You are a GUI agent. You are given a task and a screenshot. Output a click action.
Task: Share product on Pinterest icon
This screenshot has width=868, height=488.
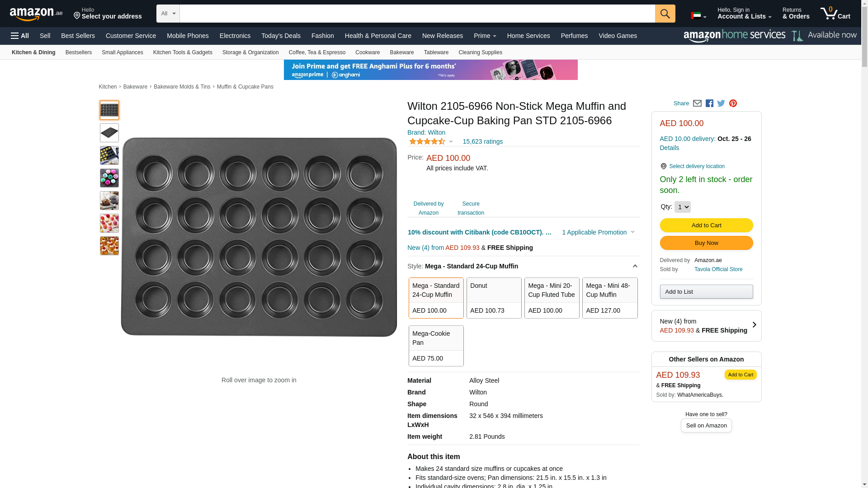click(x=733, y=103)
